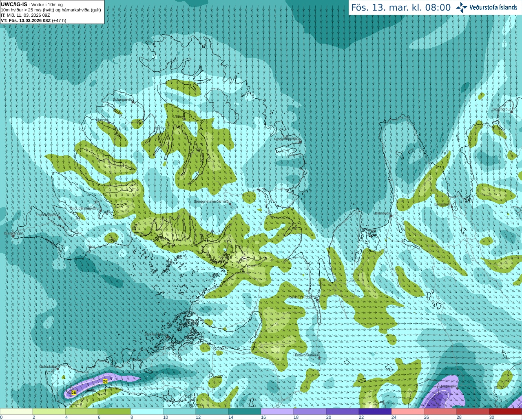Screen dimensions: 522x420
Task: Click the IT: Mið. 11. 03. 2026 09Z line
Action: pyautogui.click(x=25, y=15)
